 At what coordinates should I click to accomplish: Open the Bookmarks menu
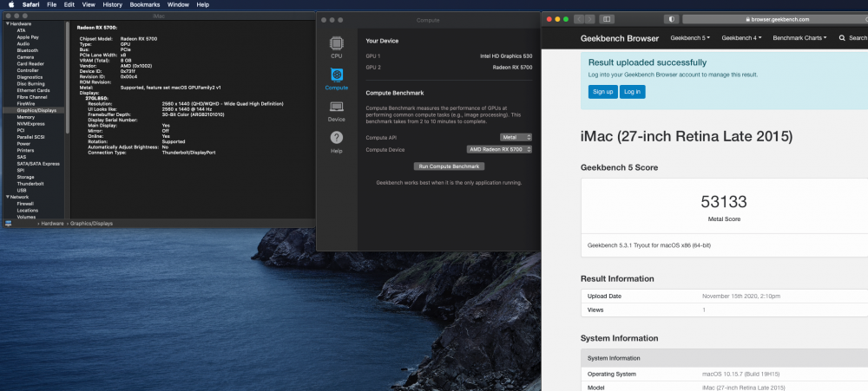pyautogui.click(x=144, y=4)
